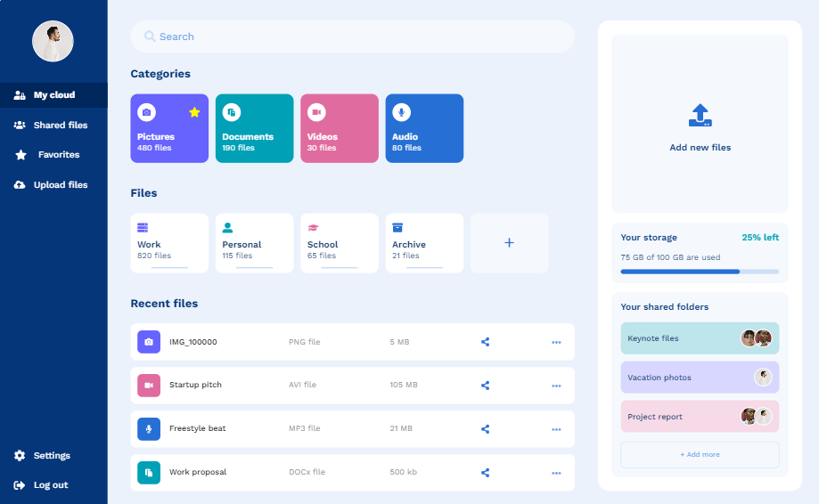Click Log out
The image size is (819, 504).
point(41,485)
